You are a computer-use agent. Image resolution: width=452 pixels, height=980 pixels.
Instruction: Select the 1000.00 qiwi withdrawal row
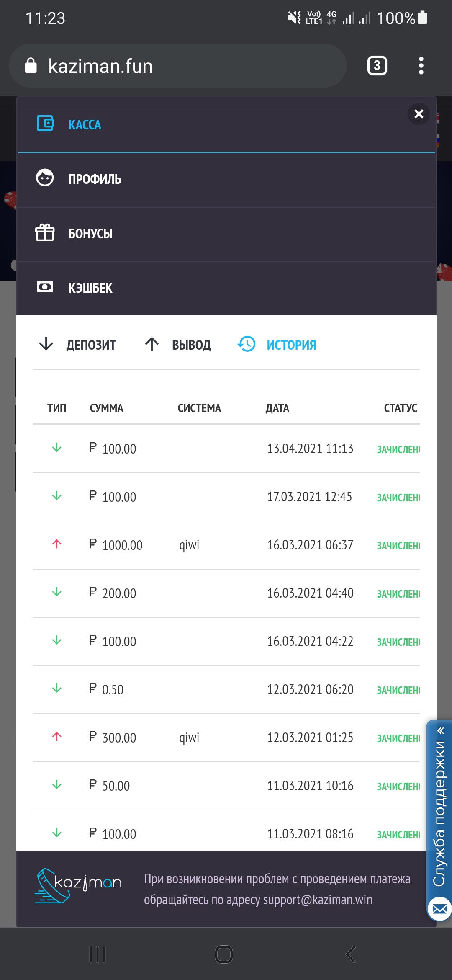click(226, 545)
